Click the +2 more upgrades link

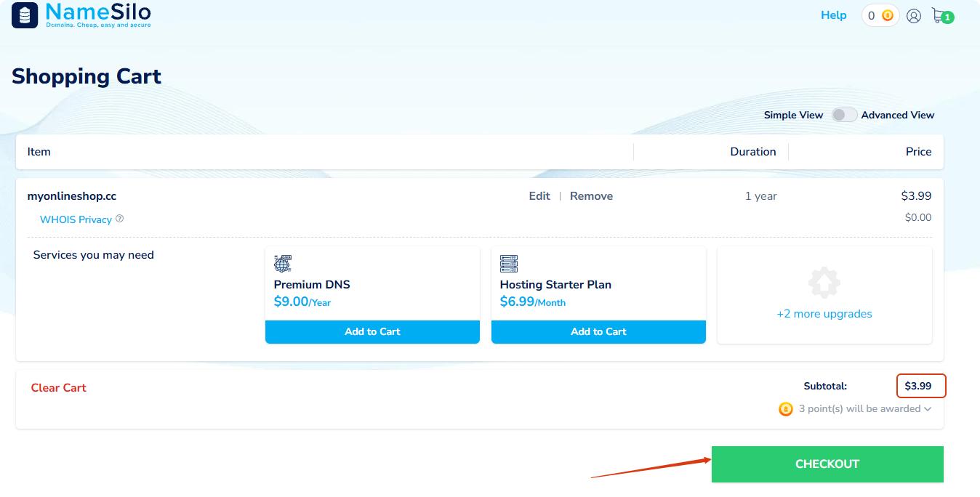(824, 314)
